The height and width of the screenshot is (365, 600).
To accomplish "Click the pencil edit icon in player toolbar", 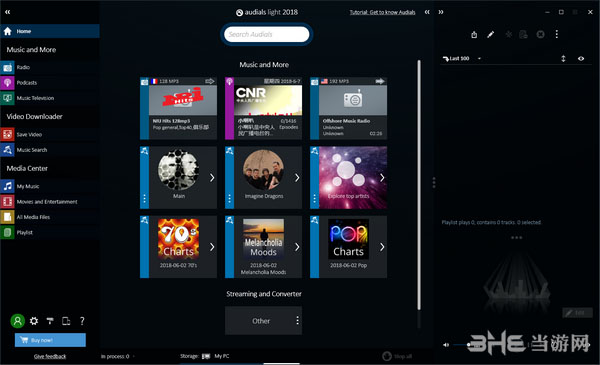I will coord(491,35).
